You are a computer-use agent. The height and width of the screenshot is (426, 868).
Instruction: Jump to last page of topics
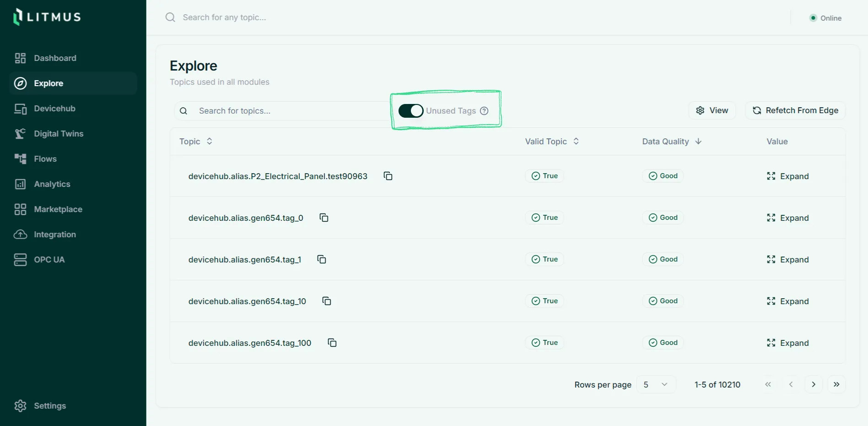(836, 384)
